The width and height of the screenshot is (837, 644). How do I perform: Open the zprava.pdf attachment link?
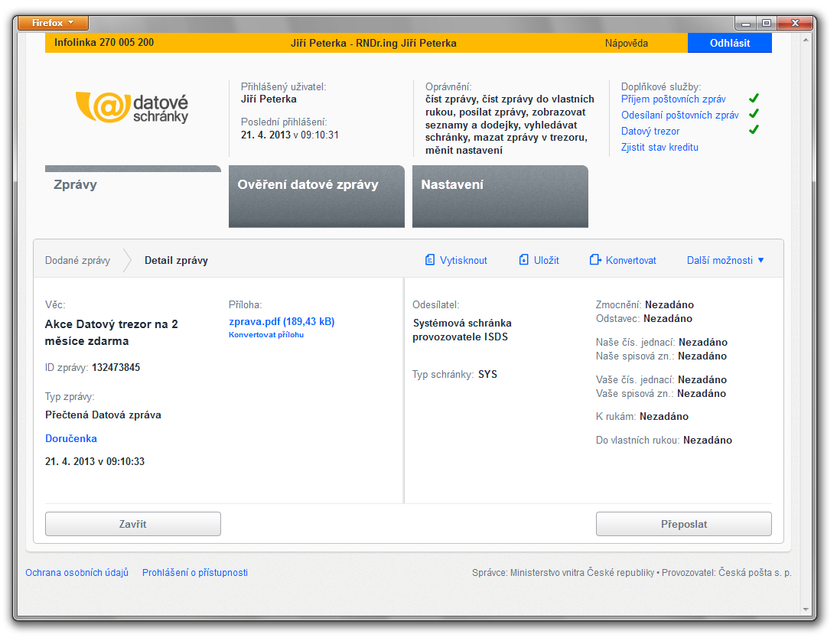282,321
